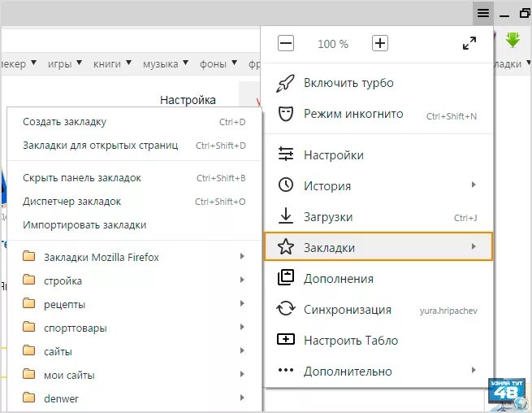Select Настроить Табло menu entry
532x413 pixels.
click(378, 341)
